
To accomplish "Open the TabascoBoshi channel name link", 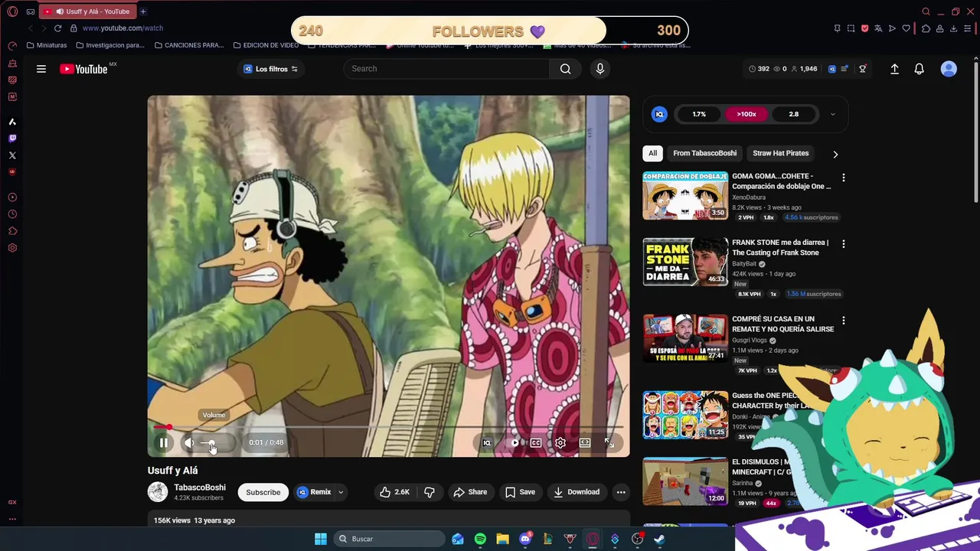I will tap(200, 487).
